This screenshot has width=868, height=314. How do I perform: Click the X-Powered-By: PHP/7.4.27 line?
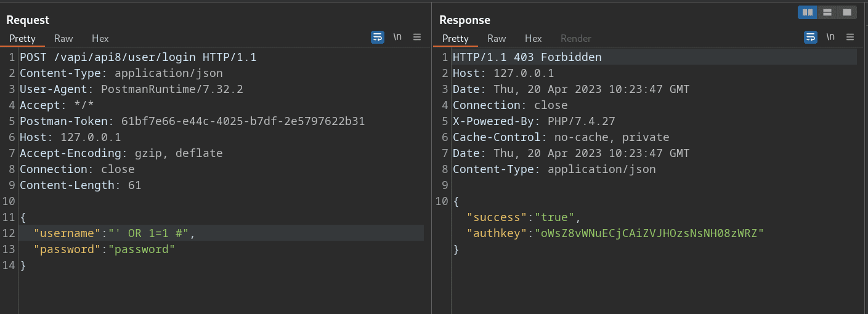pyautogui.click(x=534, y=121)
